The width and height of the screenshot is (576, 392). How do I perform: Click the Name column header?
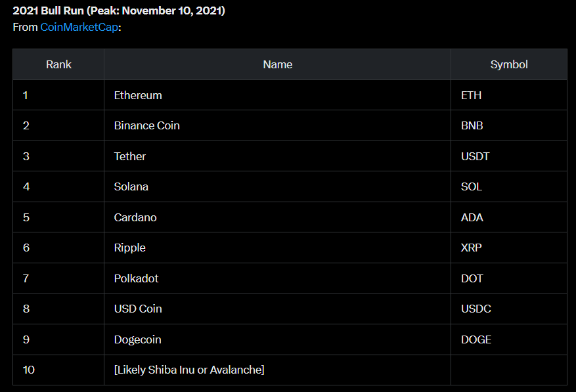277,64
